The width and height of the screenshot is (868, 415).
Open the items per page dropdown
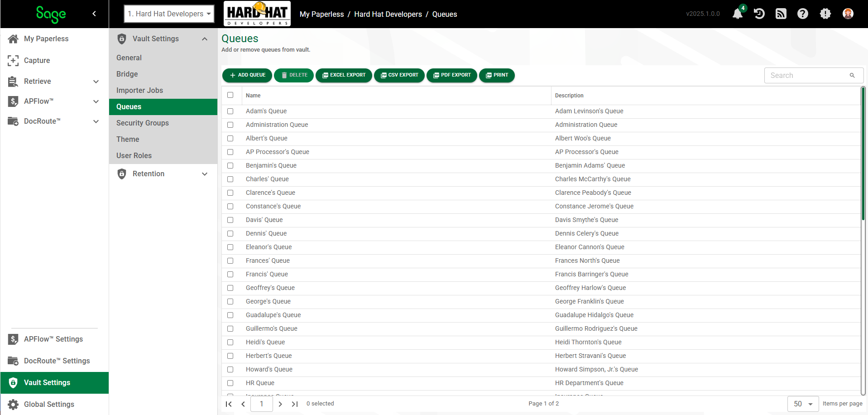coord(803,404)
